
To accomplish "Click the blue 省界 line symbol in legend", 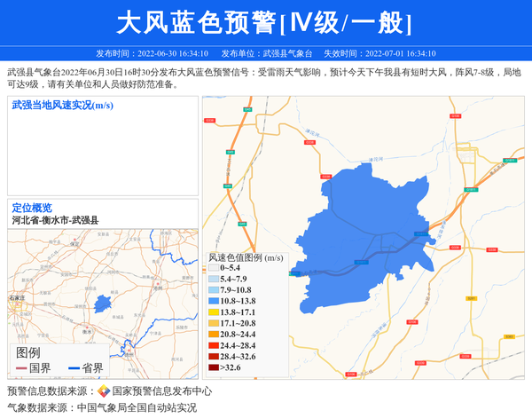I will [x=74, y=368].
